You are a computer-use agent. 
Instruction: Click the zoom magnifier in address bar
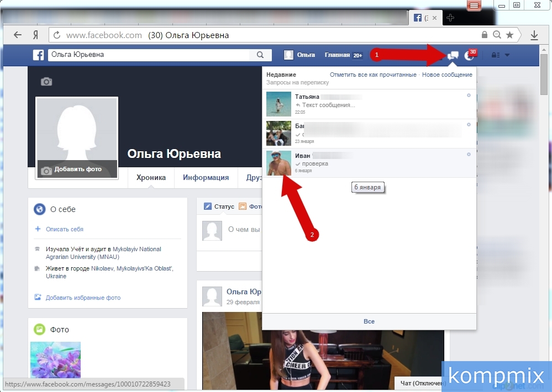(x=497, y=34)
